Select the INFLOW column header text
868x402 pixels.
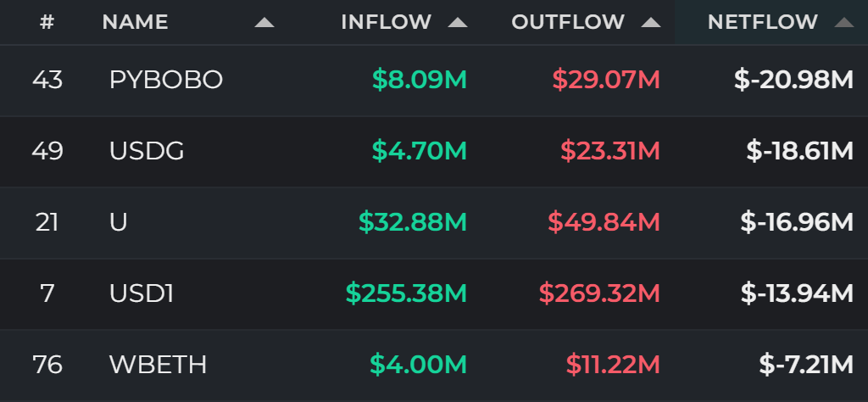tap(387, 22)
